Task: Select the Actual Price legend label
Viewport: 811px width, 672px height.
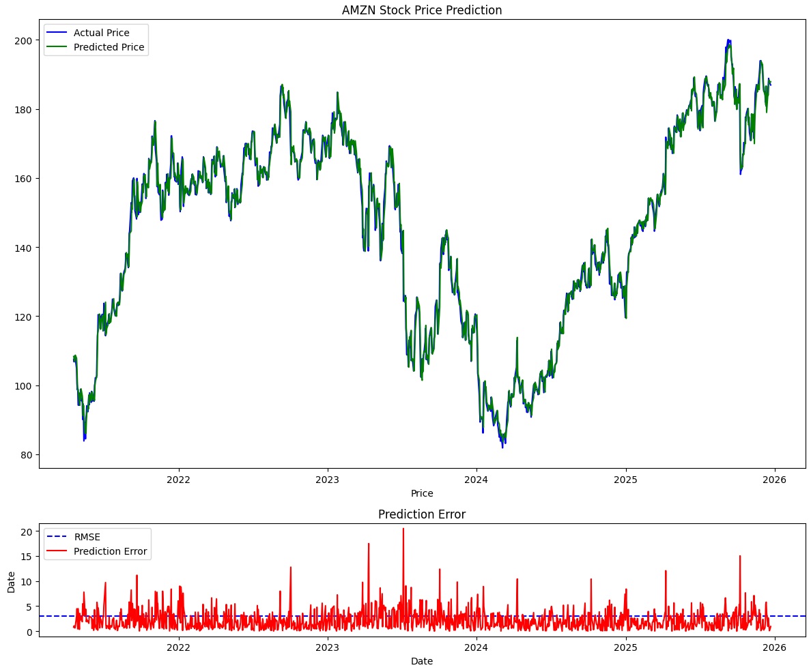Action: 101,33
